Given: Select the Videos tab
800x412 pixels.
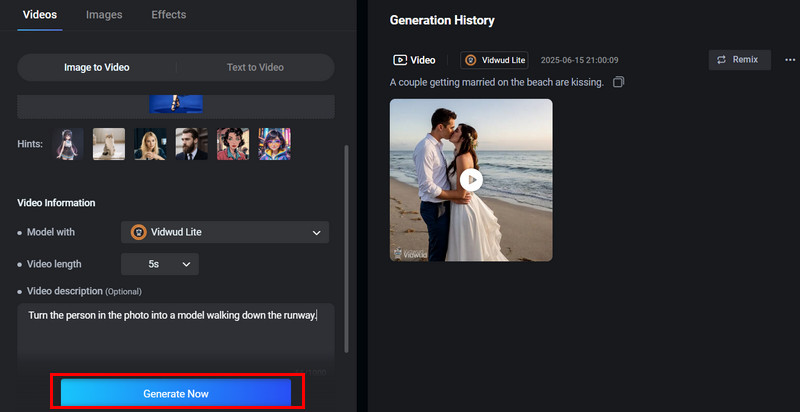Looking at the screenshot, I should click(x=40, y=15).
